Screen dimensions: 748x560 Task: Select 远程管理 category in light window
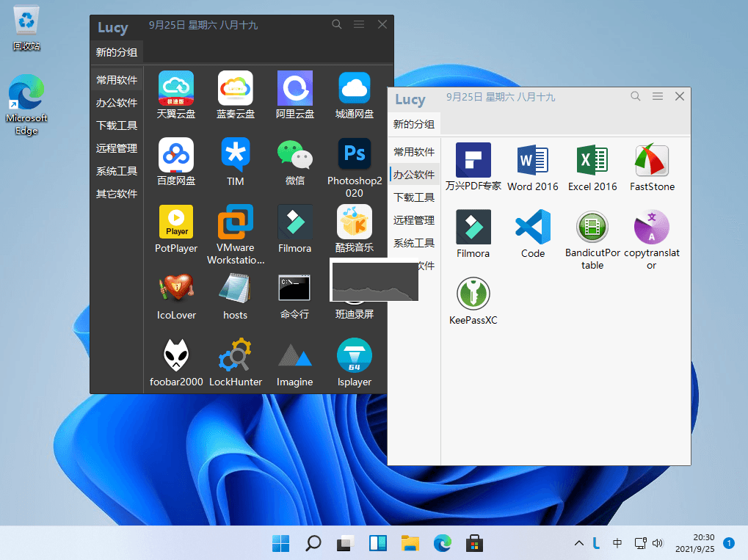point(414,220)
